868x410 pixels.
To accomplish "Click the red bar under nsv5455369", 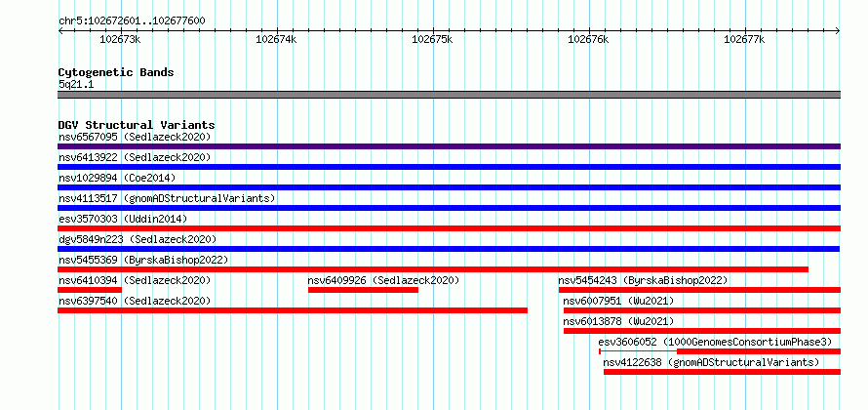I will pos(433,269).
